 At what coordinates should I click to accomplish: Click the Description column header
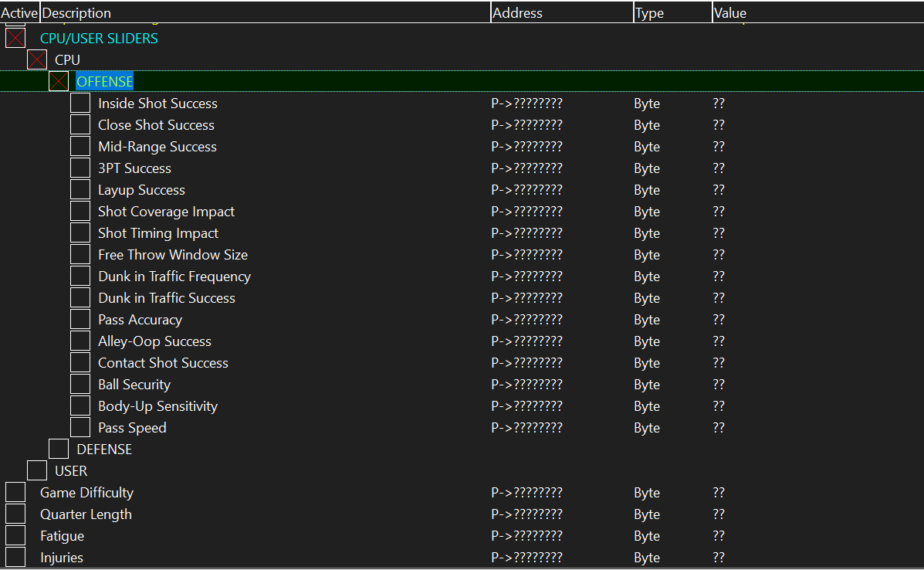pyautogui.click(x=265, y=12)
